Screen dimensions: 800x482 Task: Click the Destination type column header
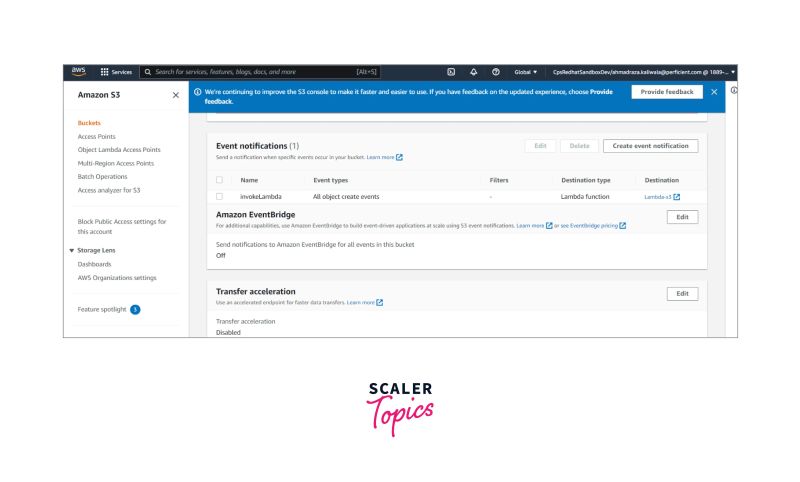pos(586,180)
